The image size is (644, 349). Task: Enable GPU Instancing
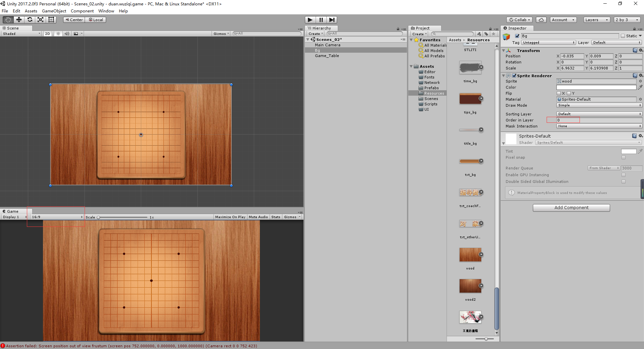624,175
